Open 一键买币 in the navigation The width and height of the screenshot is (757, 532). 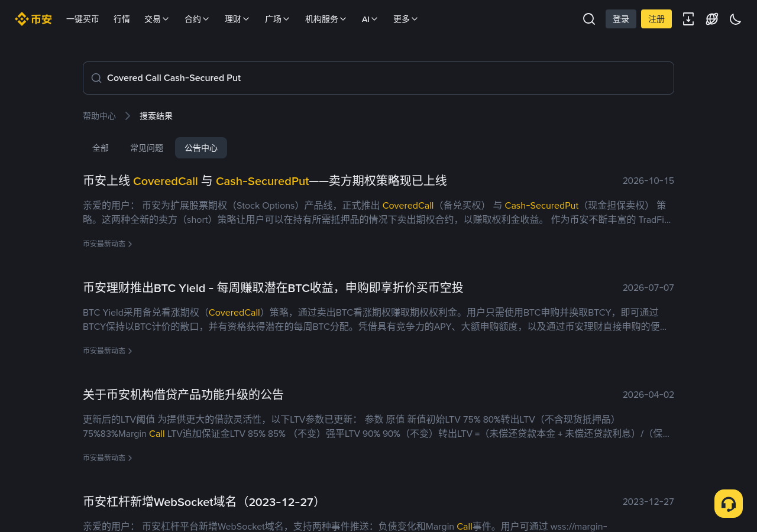point(83,19)
